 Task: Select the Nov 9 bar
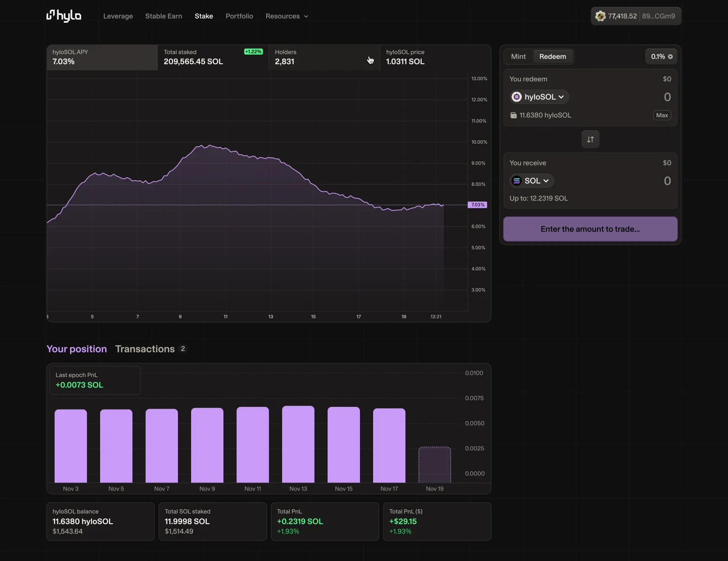(207, 445)
